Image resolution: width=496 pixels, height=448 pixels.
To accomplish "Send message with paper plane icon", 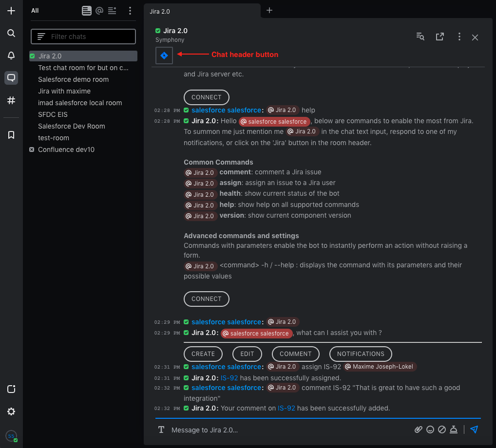I will click(474, 429).
